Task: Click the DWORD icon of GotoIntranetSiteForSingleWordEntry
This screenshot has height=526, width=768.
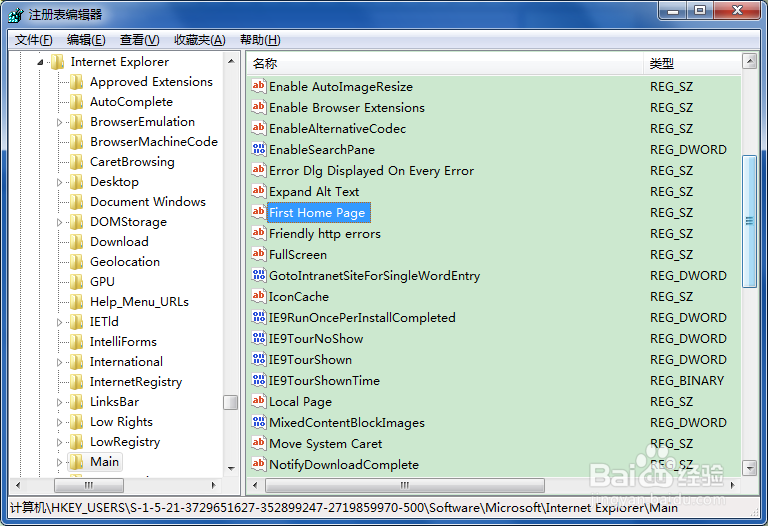Action: [x=259, y=276]
